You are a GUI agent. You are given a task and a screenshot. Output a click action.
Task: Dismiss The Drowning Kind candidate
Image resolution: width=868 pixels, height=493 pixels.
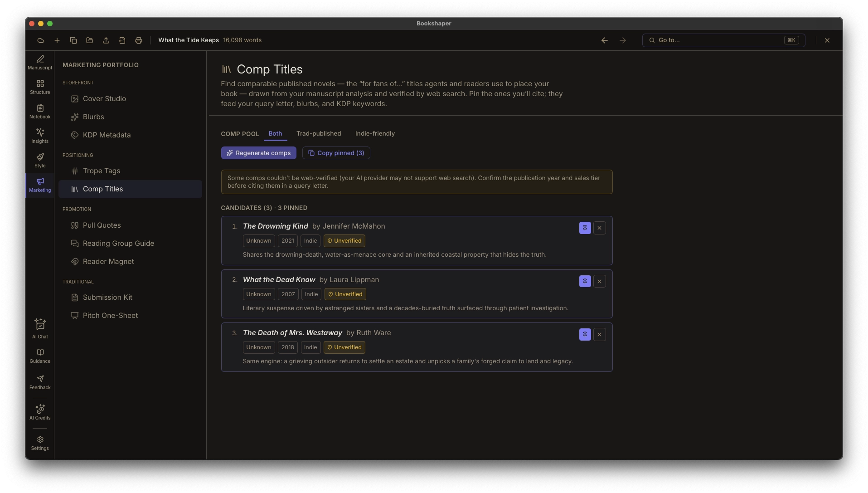(x=600, y=228)
